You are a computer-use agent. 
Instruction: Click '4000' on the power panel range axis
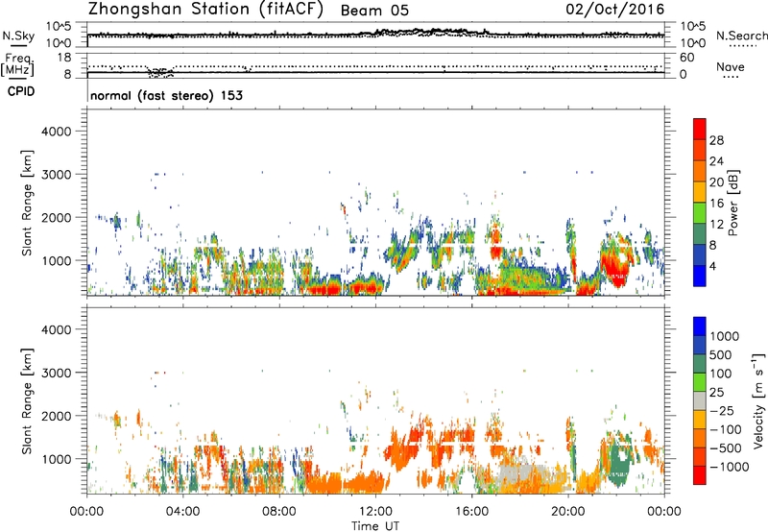(x=57, y=132)
